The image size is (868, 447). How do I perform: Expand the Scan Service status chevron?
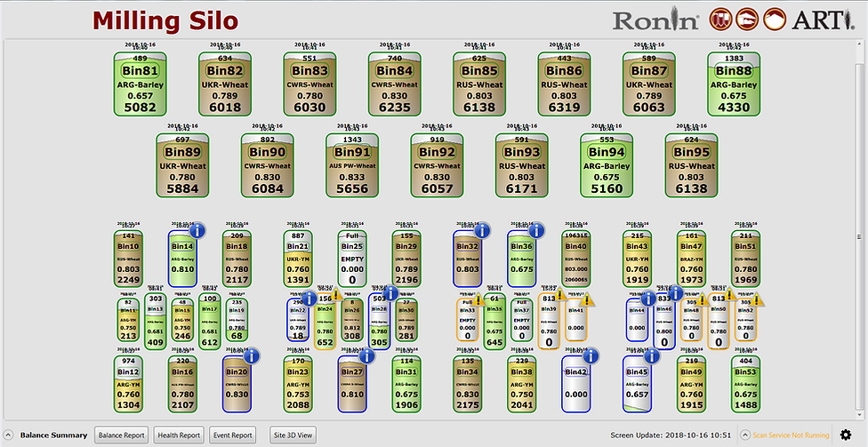click(x=745, y=435)
